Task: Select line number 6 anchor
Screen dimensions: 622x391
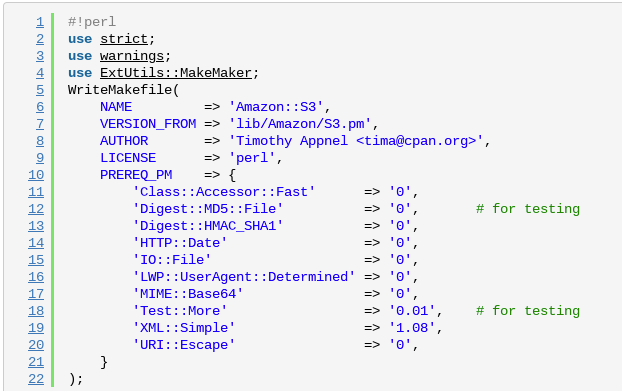Action: point(40,107)
